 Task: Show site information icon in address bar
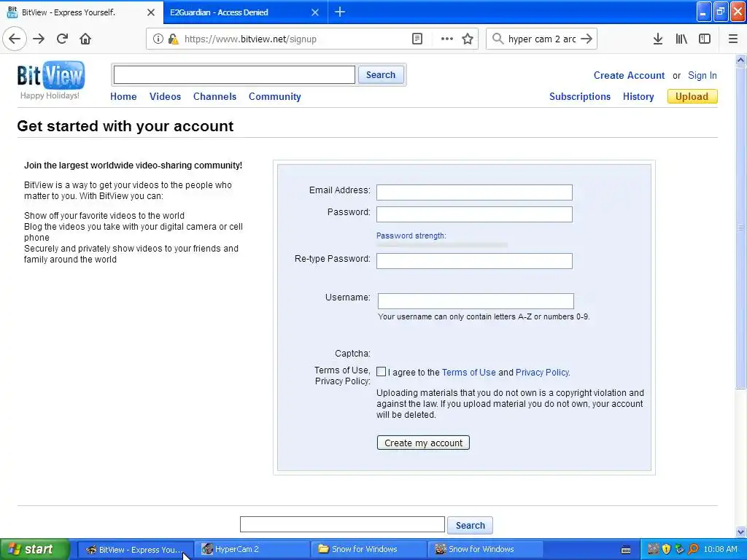[x=158, y=39]
